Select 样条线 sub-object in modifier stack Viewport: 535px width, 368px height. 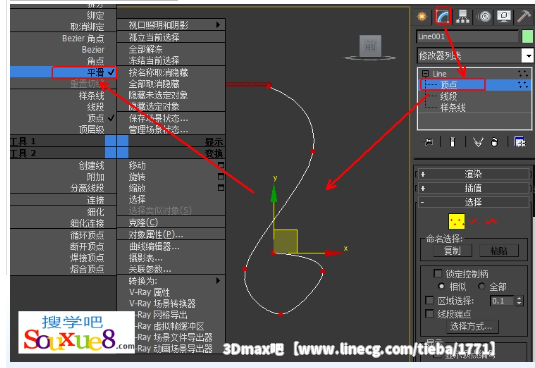tap(453, 108)
